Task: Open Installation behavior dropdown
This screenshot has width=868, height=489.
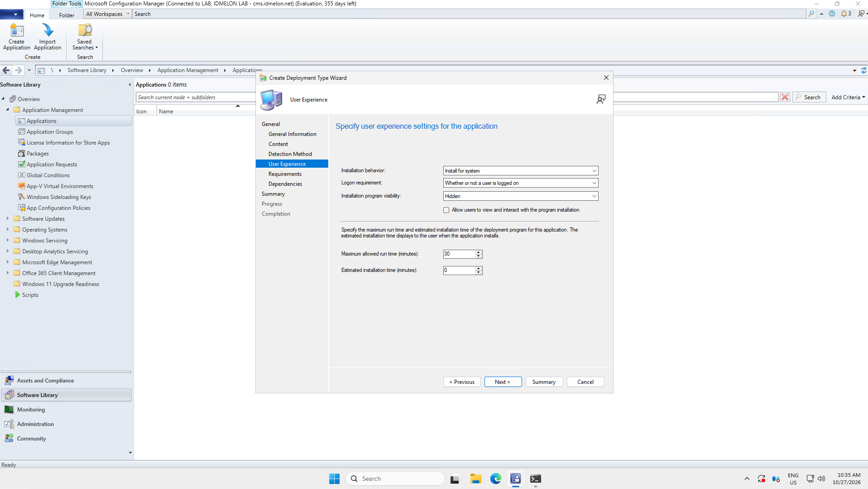Action: (521, 171)
